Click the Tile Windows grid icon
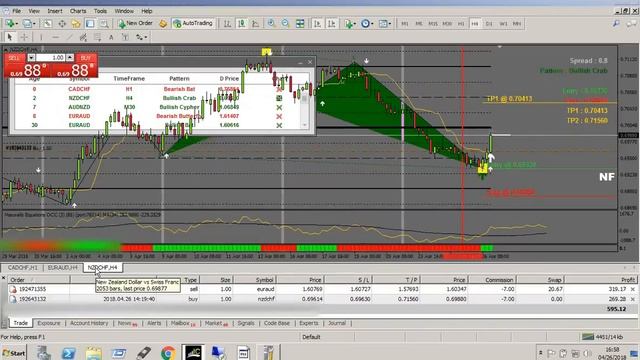 [300, 24]
